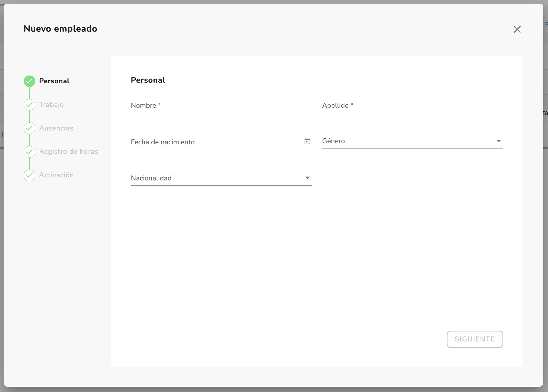Screen dimensions: 548x392
Task: Expand the Género dropdown arrow
Action: pos(499,141)
